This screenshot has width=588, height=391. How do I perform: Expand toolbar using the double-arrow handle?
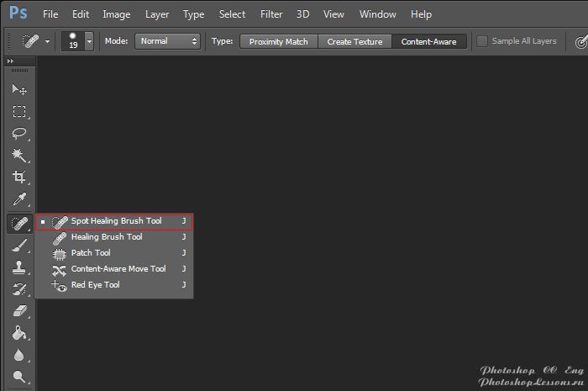tap(11, 61)
